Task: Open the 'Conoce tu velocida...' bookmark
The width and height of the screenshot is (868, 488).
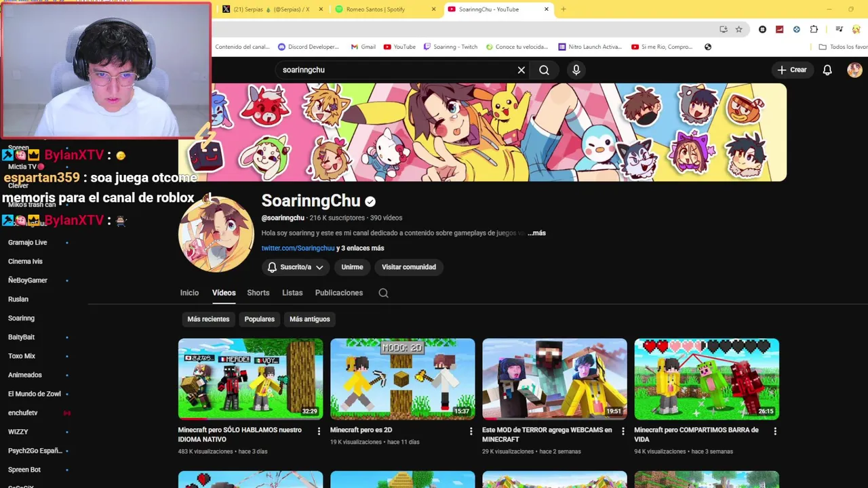Action: click(516, 47)
